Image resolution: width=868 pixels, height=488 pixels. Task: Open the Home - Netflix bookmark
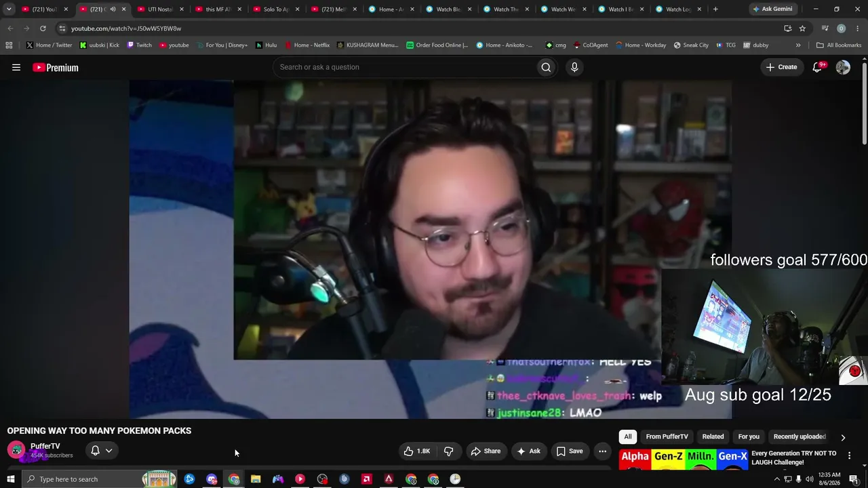307,45
